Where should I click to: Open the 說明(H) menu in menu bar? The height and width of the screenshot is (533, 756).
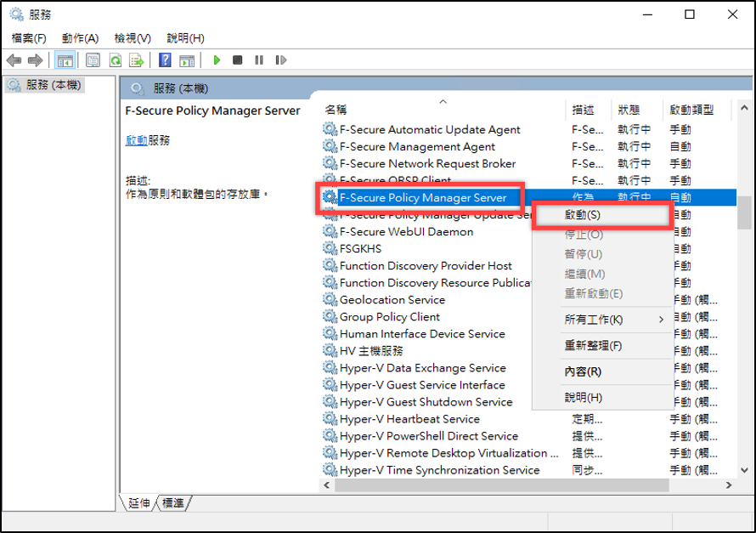click(186, 38)
